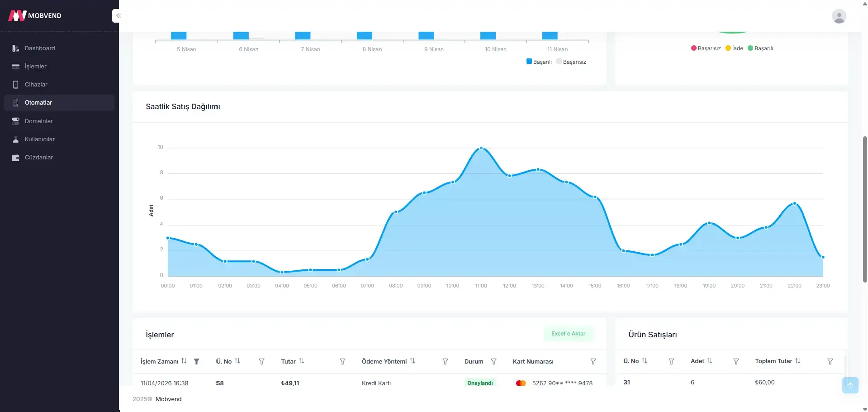Sort transactions by Ü. No column
The width and height of the screenshot is (868, 412).
coord(237,361)
